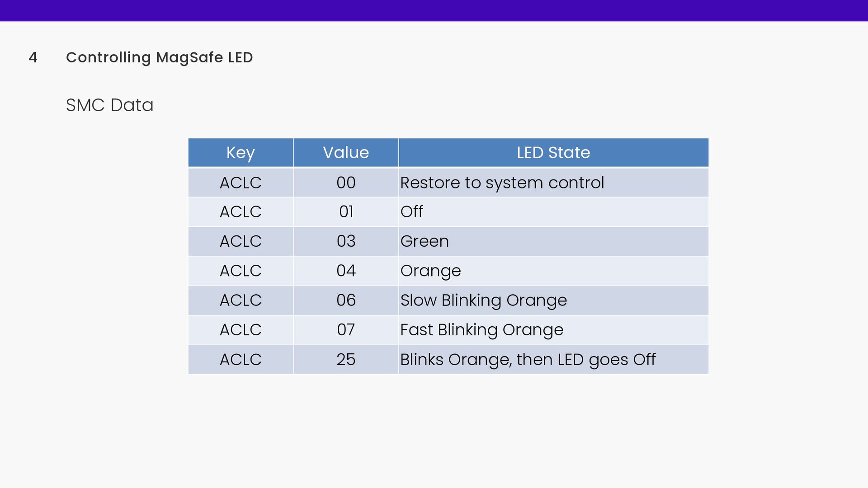Image resolution: width=868 pixels, height=488 pixels.
Task: Select the value 04 cell
Action: tap(346, 271)
